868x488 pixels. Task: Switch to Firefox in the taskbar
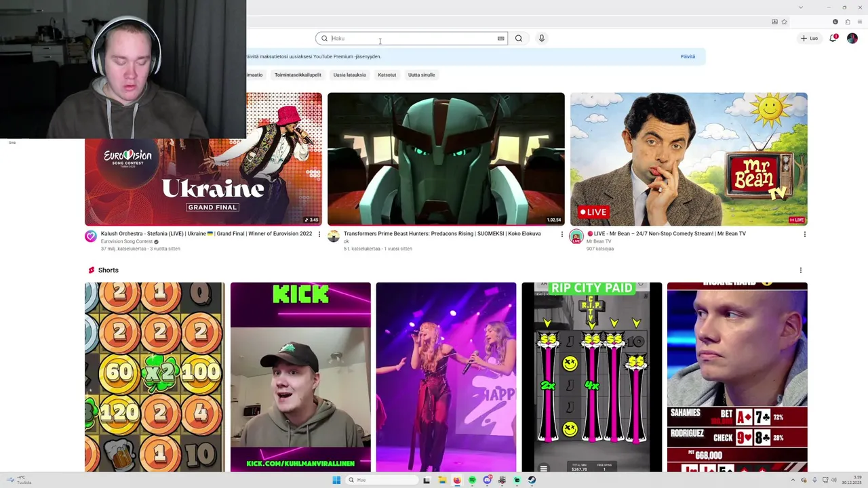pos(457,480)
